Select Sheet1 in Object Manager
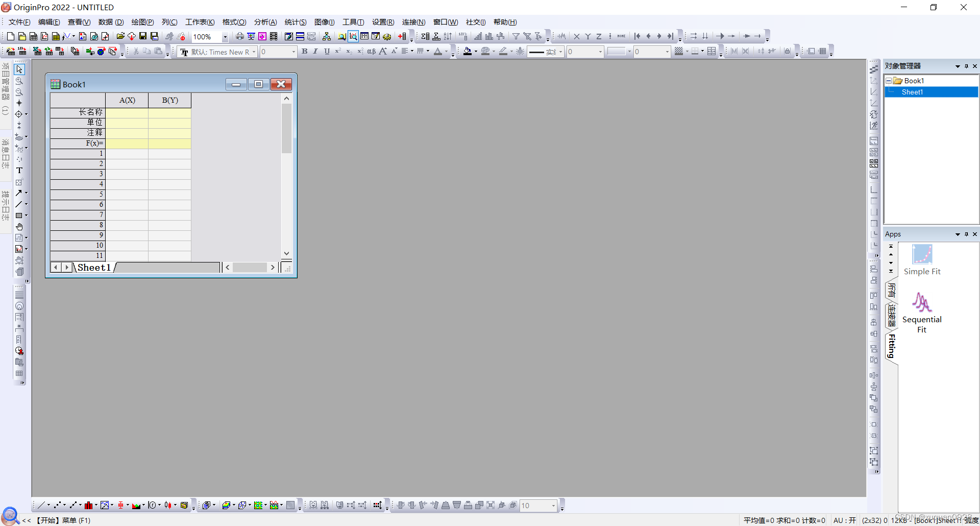Viewport: 980px width, 526px height. coord(912,92)
